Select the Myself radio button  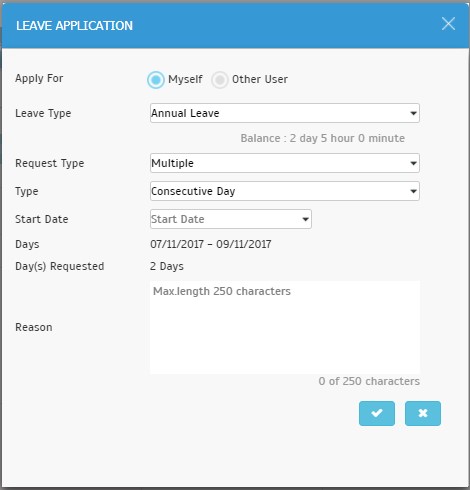point(156,80)
